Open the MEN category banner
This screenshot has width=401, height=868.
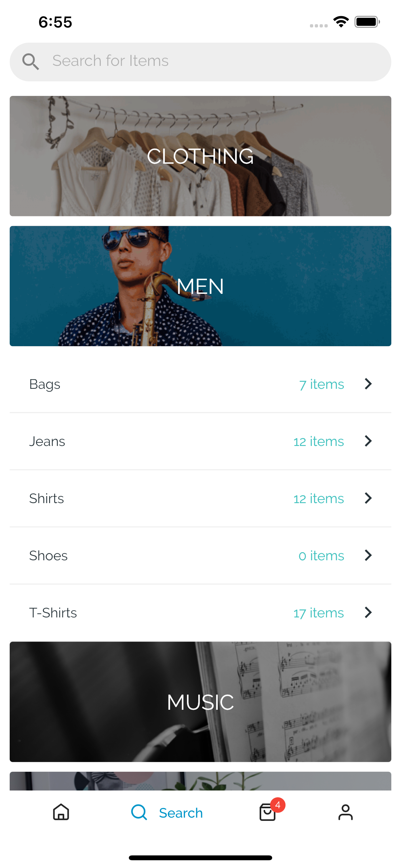[x=200, y=286]
